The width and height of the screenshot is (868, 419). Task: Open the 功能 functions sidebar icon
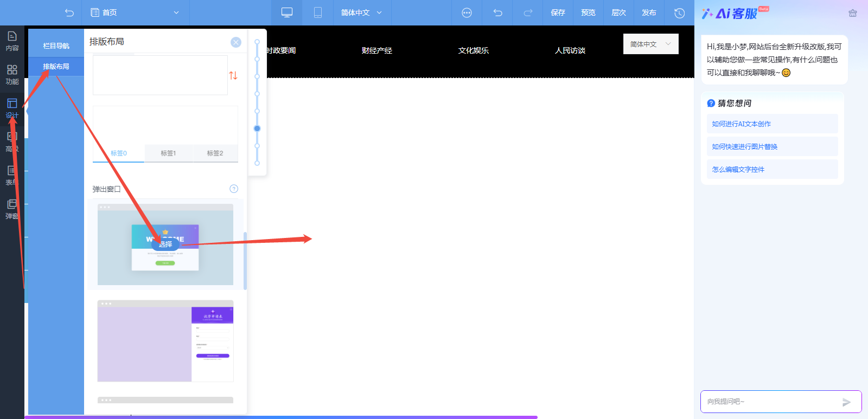click(x=12, y=75)
